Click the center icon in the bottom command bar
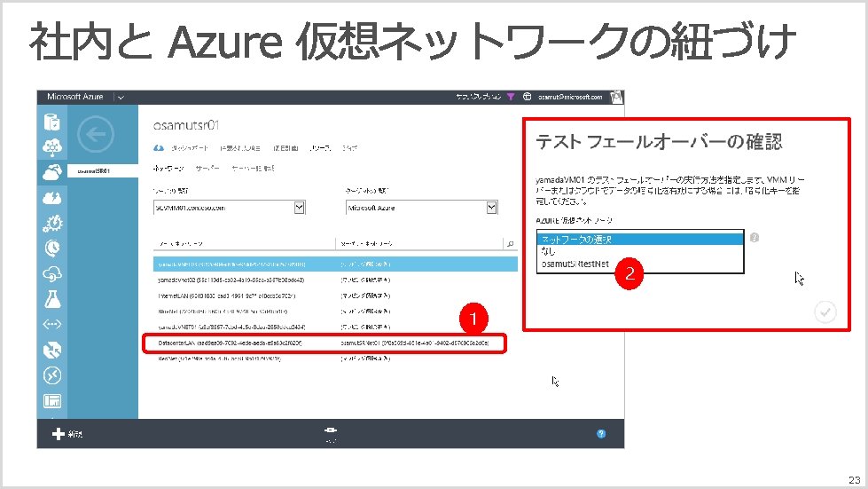 tap(331, 430)
